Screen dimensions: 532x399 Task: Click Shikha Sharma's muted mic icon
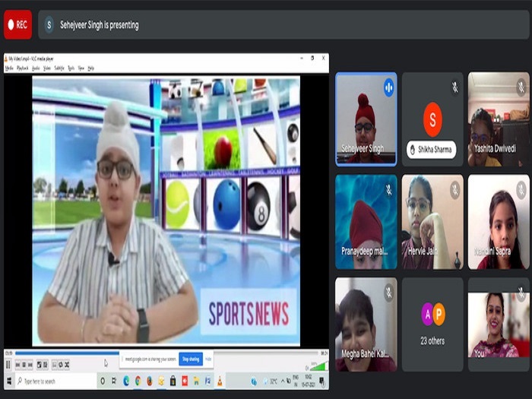[x=454, y=87]
